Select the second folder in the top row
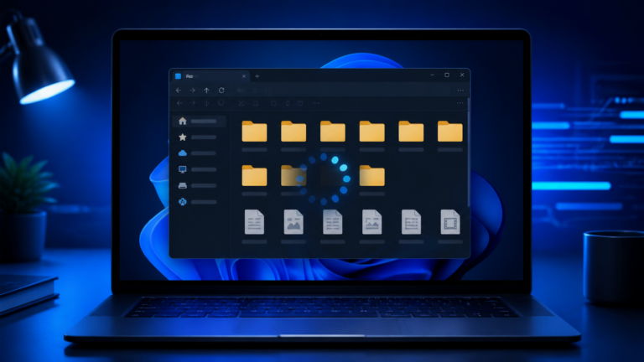The image size is (644, 362). (293, 132)
